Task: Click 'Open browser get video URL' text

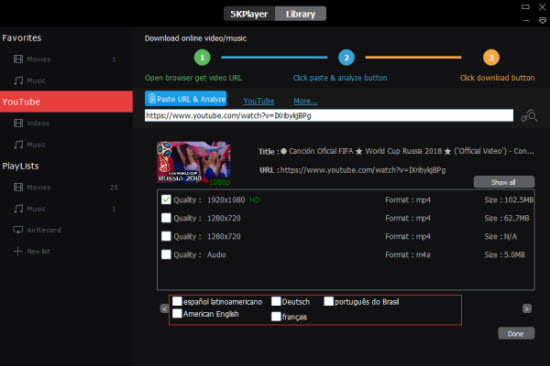Action: click(x=193, y=78)
